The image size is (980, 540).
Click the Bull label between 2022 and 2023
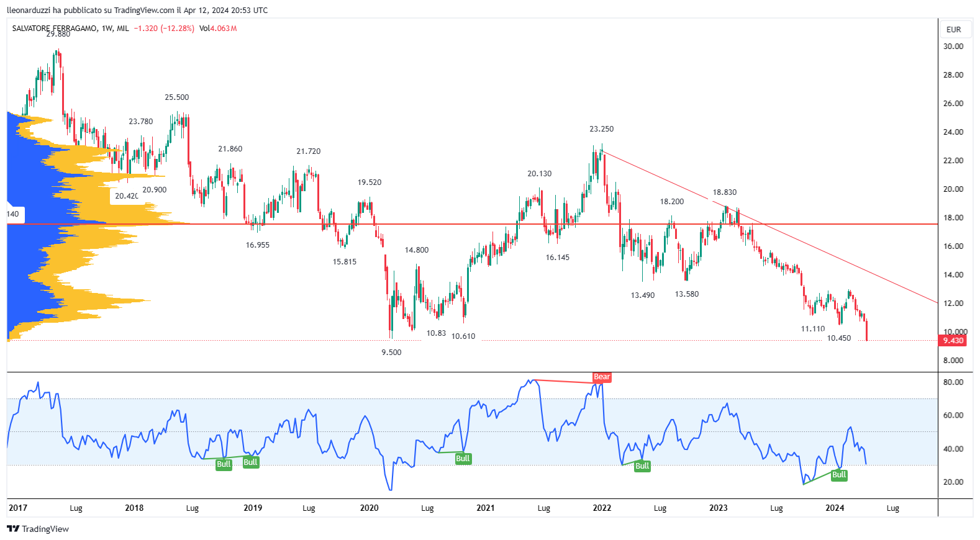click(642, 466)
